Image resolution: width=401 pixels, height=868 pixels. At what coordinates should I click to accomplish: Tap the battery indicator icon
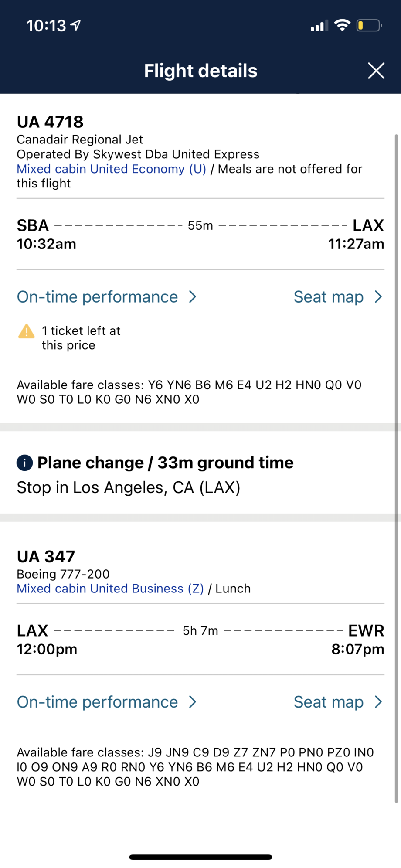369,26
